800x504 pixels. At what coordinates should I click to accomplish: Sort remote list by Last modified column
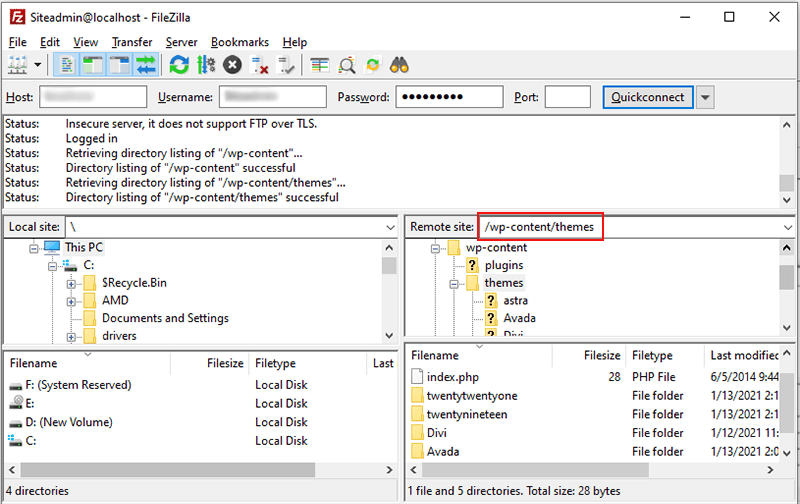744,356
